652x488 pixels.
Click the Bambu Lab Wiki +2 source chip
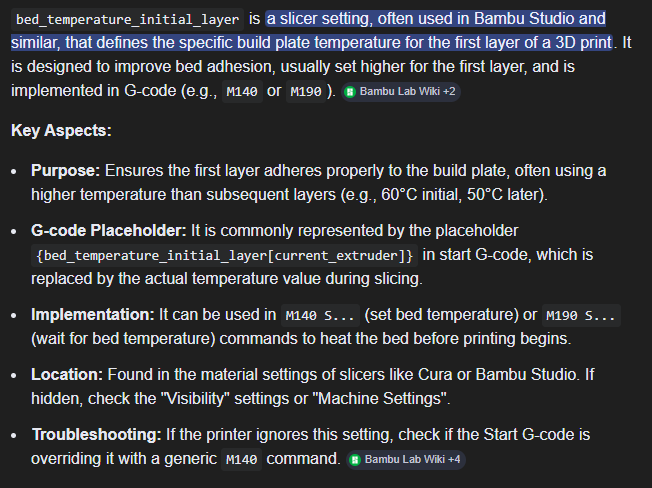(x=400, y=91)
